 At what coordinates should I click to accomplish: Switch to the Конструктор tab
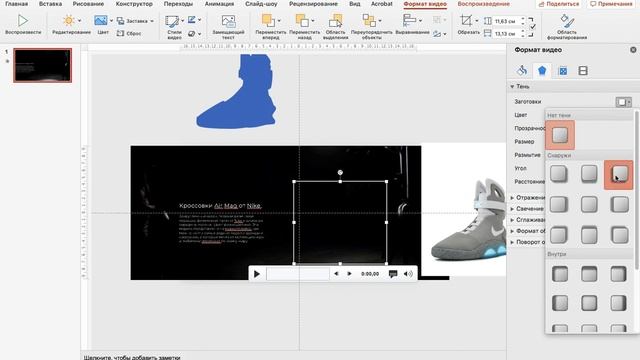click(134, 4)
